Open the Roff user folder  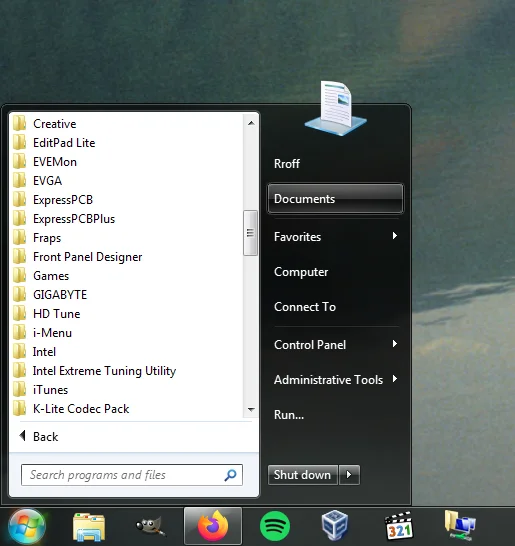(x=287, y=164)
